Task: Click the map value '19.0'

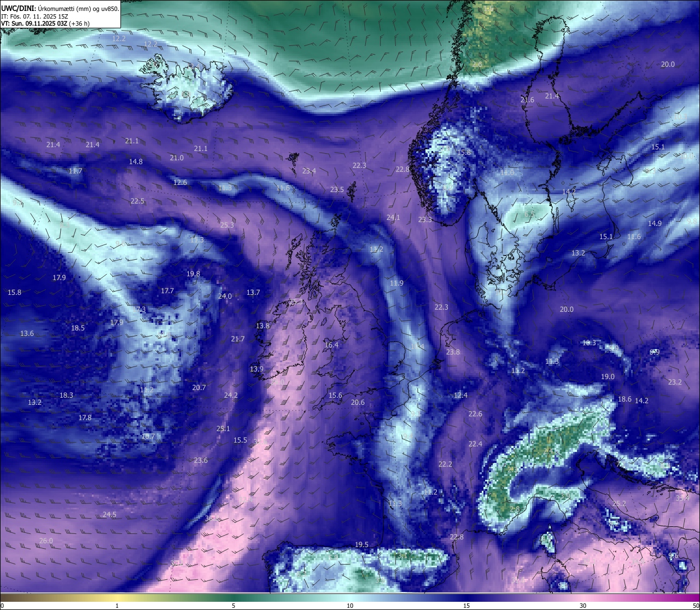Action: (608, 376)
